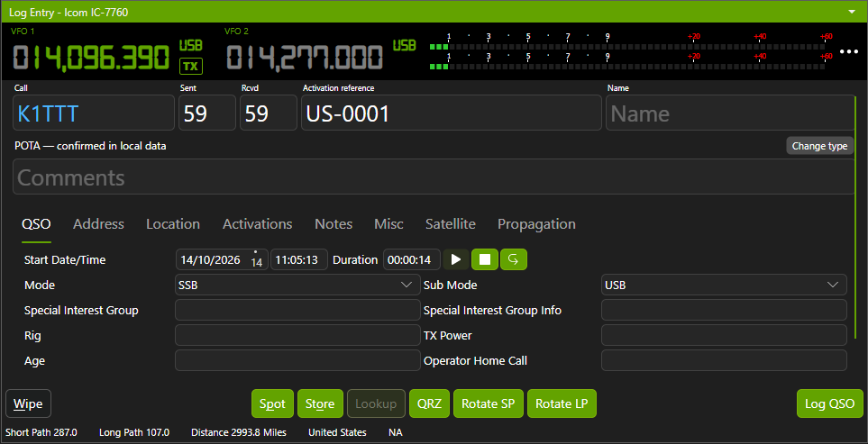Screen dimensions: 868x444
Task: Click the Call field containing K1TTT
Action: click(94, 113)
